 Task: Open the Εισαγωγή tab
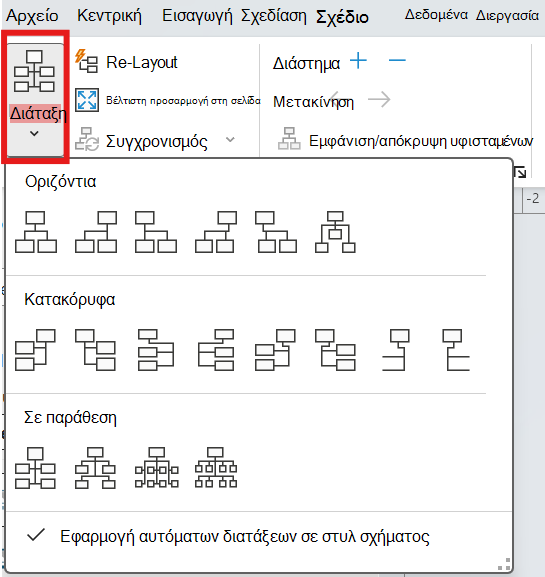[197, 16]
